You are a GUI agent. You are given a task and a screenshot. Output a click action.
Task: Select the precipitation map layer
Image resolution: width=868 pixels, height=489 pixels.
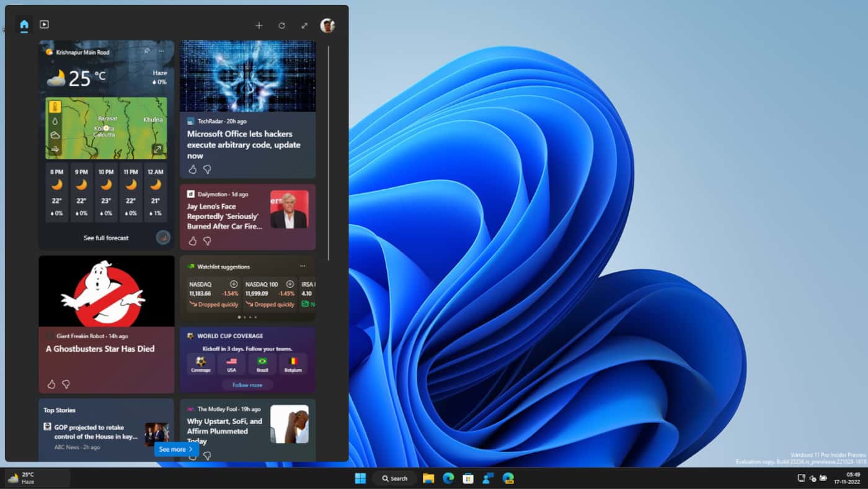[x=55, y=121]
